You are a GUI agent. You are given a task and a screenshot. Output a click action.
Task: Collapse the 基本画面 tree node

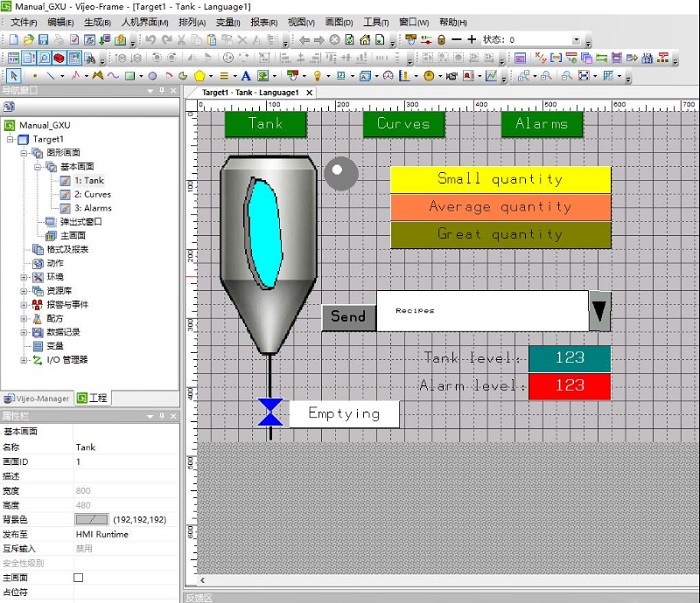tap(38, 167)
